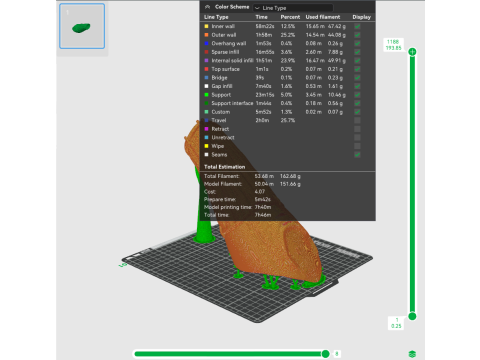
Task: Click the Travel line type color square
Action: pyautogui.click(x=206, y=120)
